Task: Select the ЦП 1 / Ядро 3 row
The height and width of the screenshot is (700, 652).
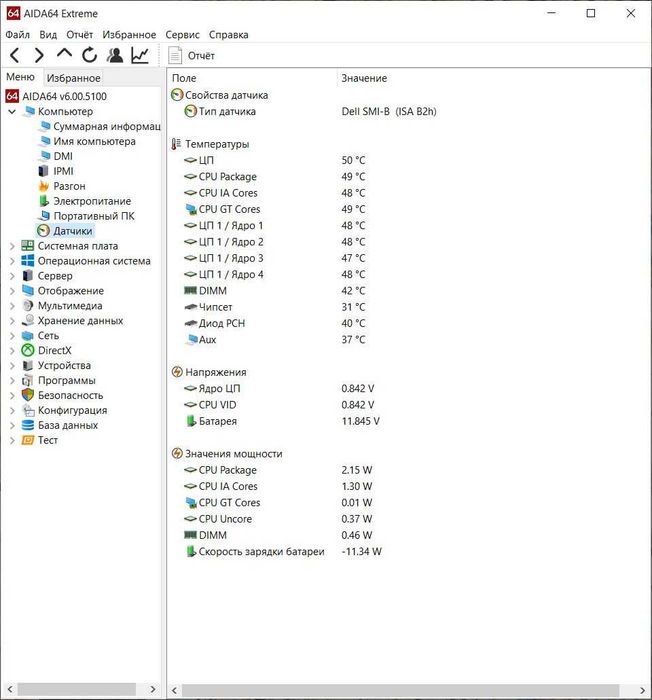Action: click(275, 258)
